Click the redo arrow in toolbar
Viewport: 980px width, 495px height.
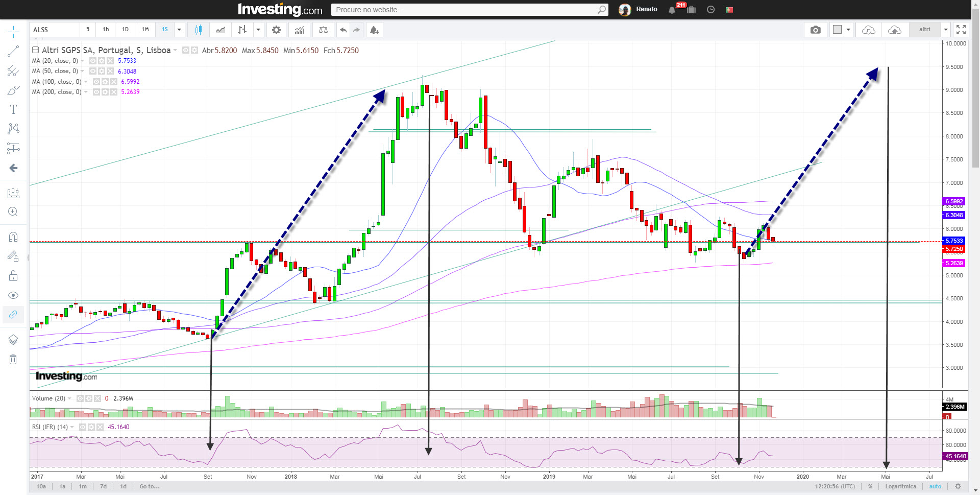pos(356,30)
